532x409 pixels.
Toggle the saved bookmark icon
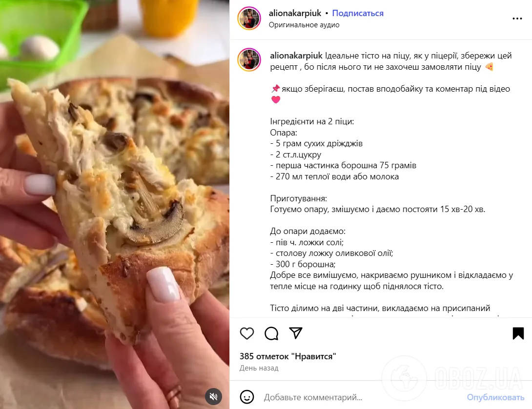tap(518, 333)
